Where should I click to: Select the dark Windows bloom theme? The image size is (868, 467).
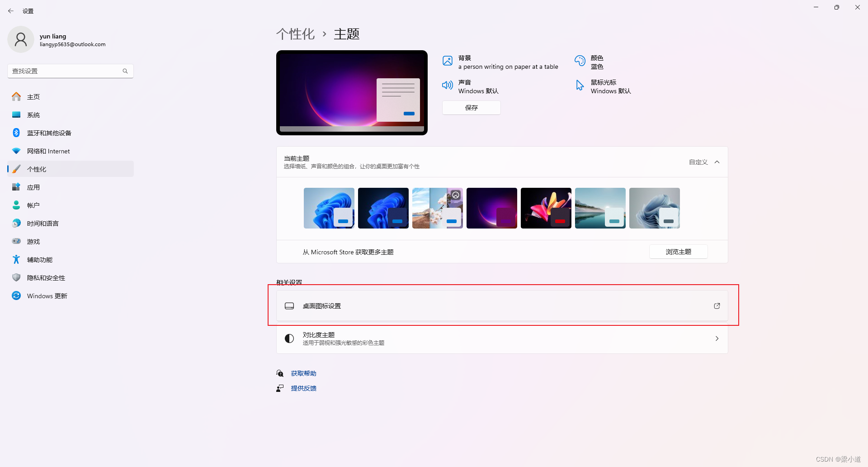click(383, 208)
